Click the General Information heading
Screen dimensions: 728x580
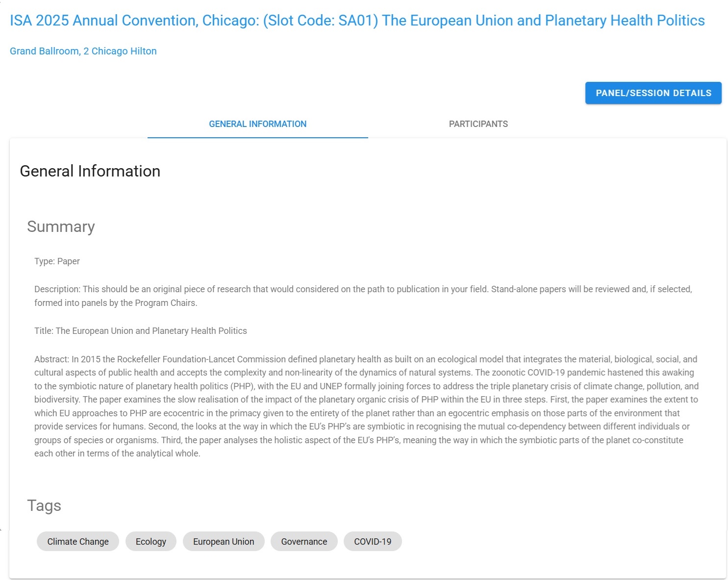[90, 171]
